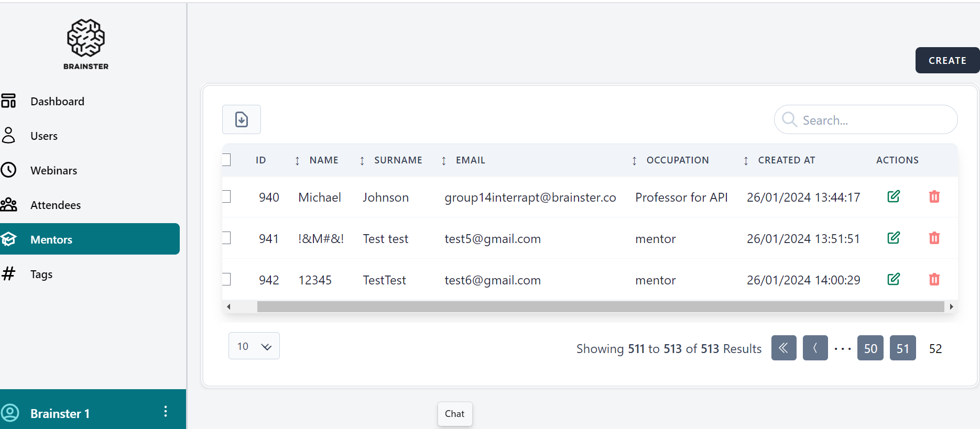Go to page 50 of results
Image resolution: width=980 pixels, height=429 pixels.
point(870,348)
